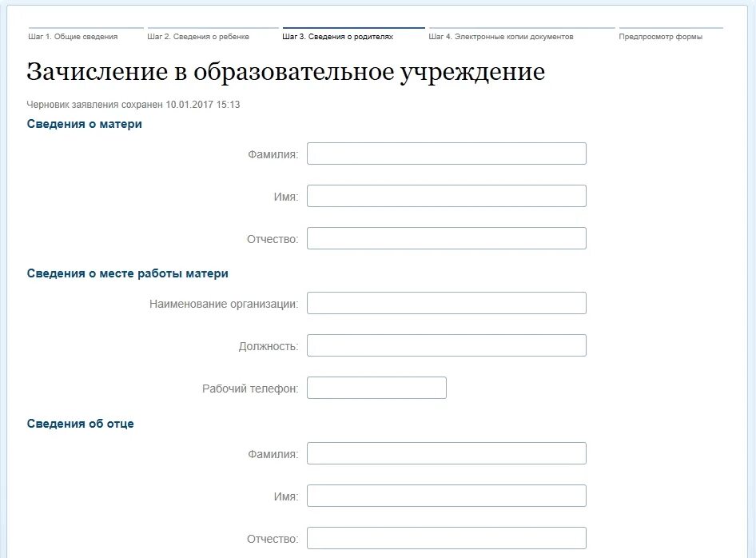The image size is (756, 558).
Task: Click the mother's Имя input field
Action: click(447, 196)
